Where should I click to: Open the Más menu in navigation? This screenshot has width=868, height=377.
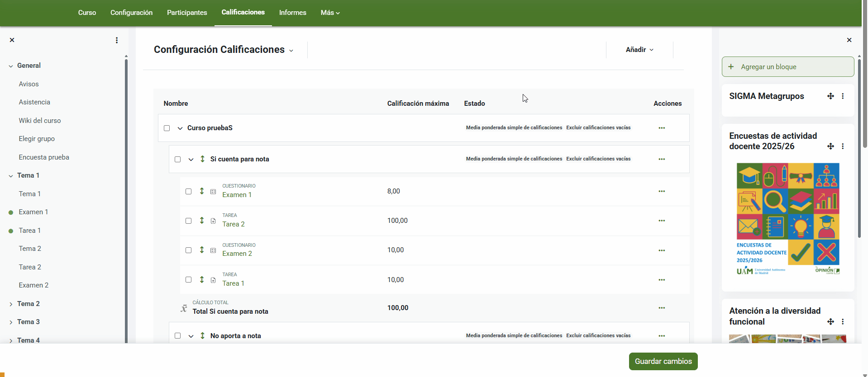(330, 13)
